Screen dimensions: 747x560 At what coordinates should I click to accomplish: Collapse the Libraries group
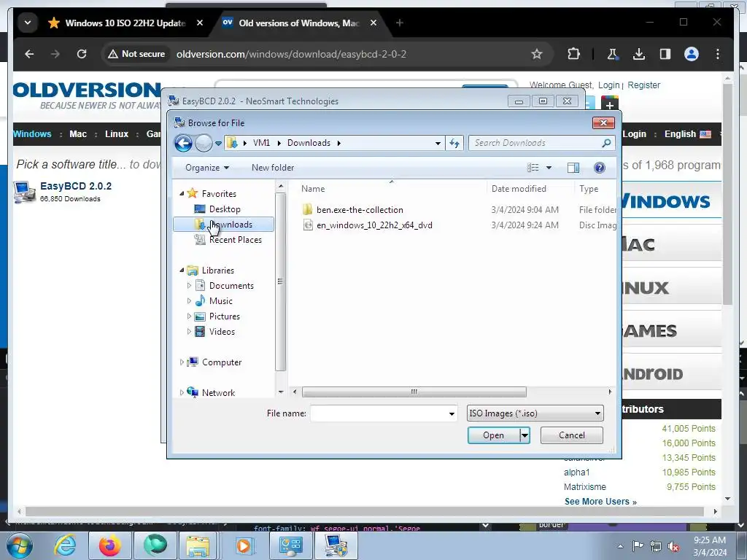coord(182,271)
